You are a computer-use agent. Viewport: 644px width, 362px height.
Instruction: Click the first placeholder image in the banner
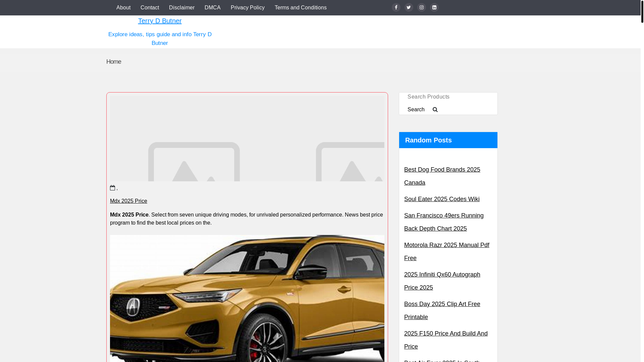pos(194,162)
